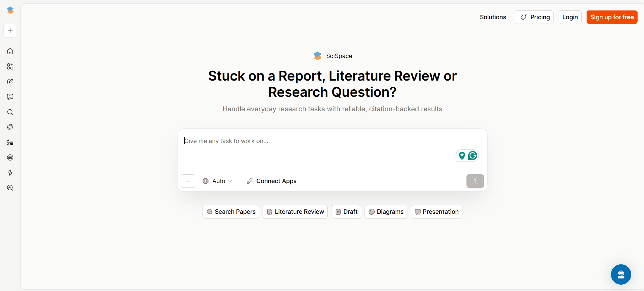The width and height of the screenshot is (644, 291).
Task: Click the SciSpace logo in the sidebar
Action: click(10, 10)
